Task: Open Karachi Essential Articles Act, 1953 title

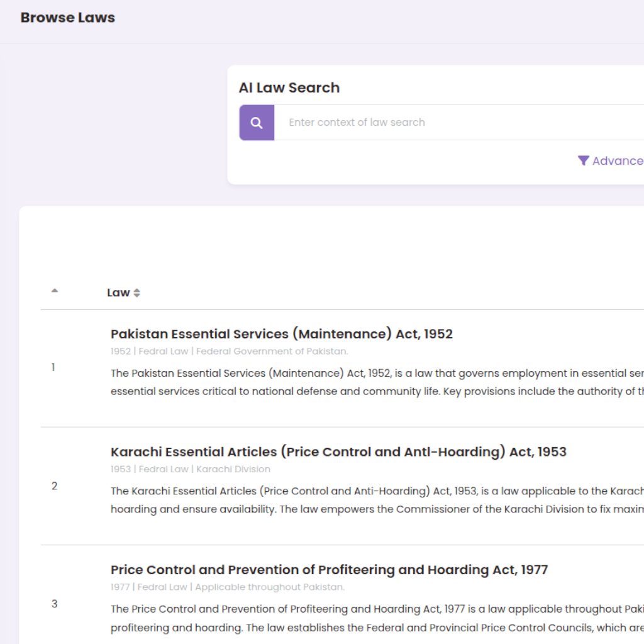Action: 338,452
